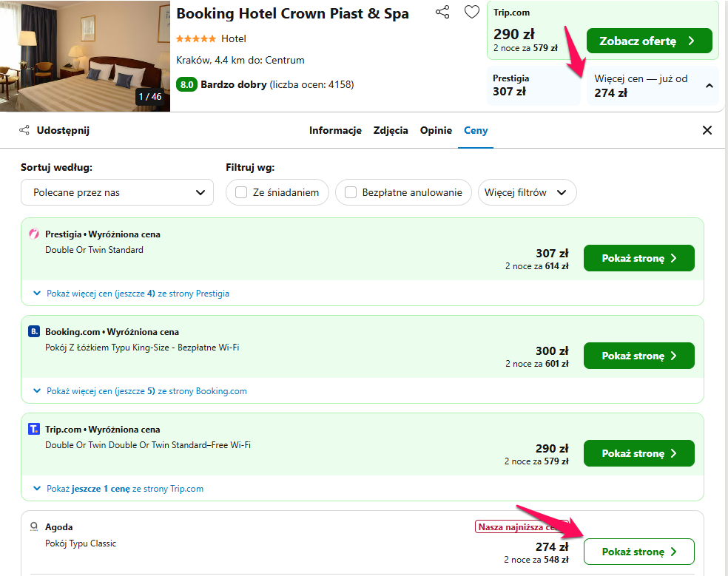Click the Prestigia 307 zł price tile
The height and width of the screenshot is (576, 728).
pyautogui.click(x=533, y=86)
